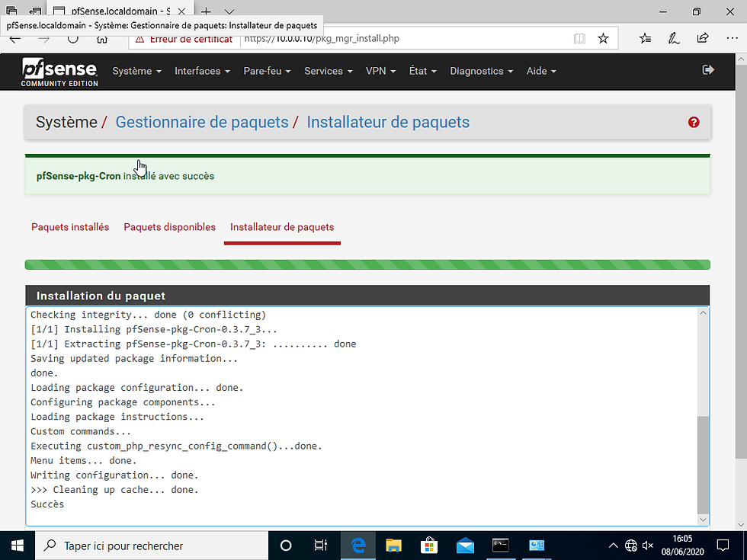Click the green installation progress bar
747x560 pixels.
coord(367,265)
